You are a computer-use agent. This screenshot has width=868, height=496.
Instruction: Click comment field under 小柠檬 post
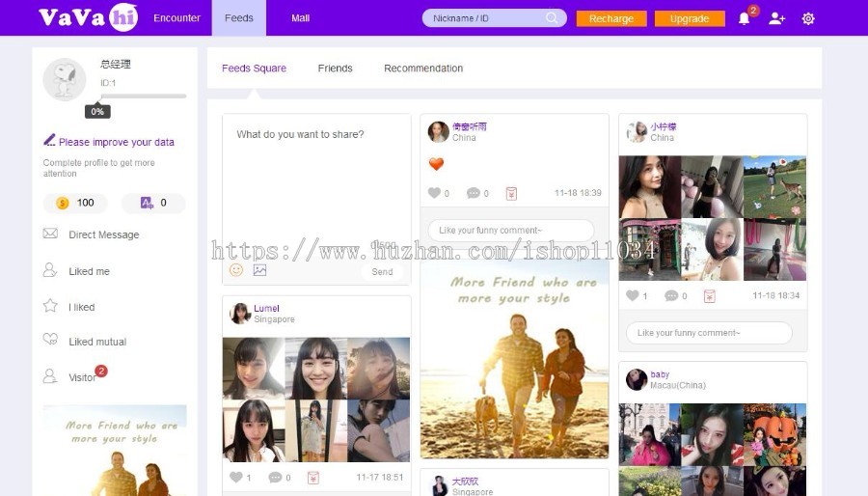709,333
